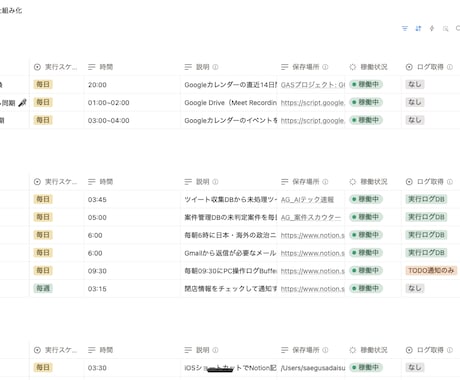Click the なし tag in the 03:15 row

pyautogui.click(x=415, y=288)
